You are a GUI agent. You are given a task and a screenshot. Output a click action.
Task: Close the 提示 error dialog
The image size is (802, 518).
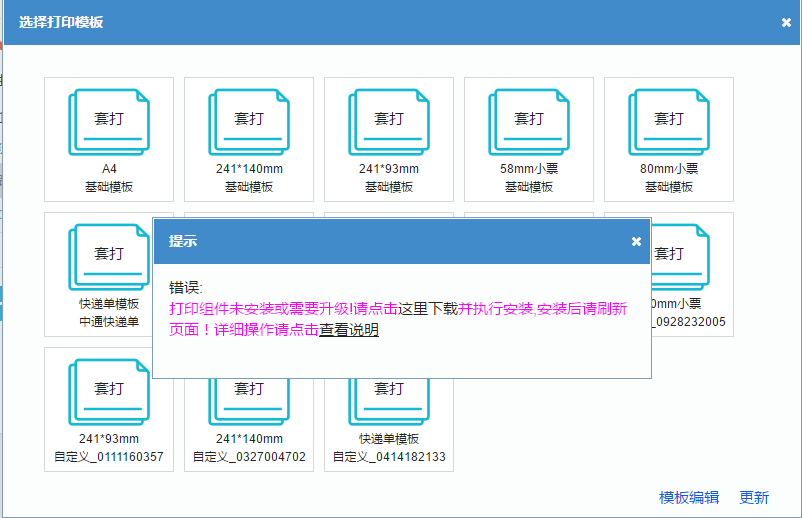[636, 241]
